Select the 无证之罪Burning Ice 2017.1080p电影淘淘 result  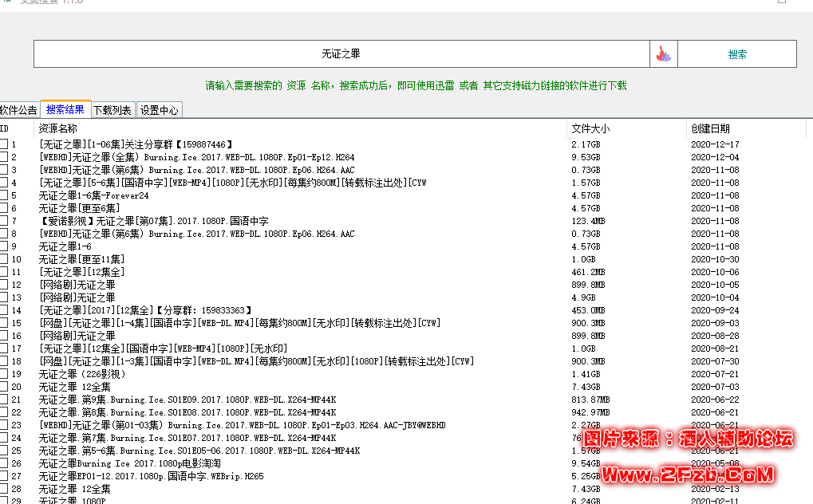(x=129, y=463)
